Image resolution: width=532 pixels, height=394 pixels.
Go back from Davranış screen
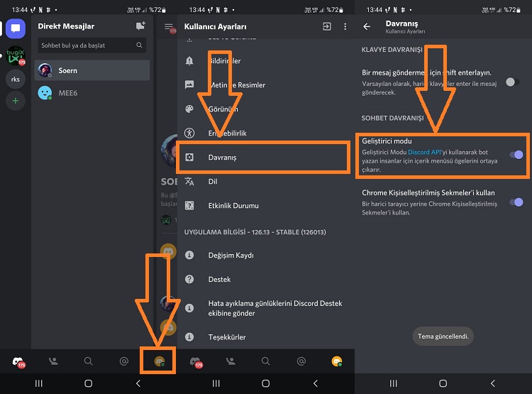[x=367, y=26]
